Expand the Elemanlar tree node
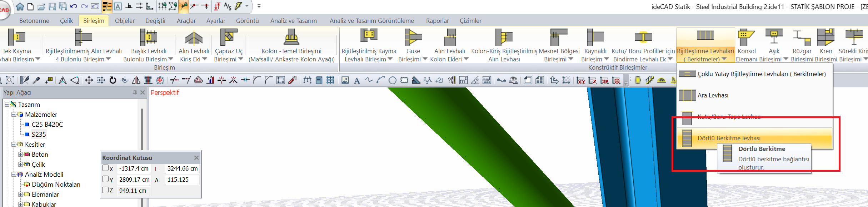This screenshot has width=868, height=207. (x=20, y=194)
